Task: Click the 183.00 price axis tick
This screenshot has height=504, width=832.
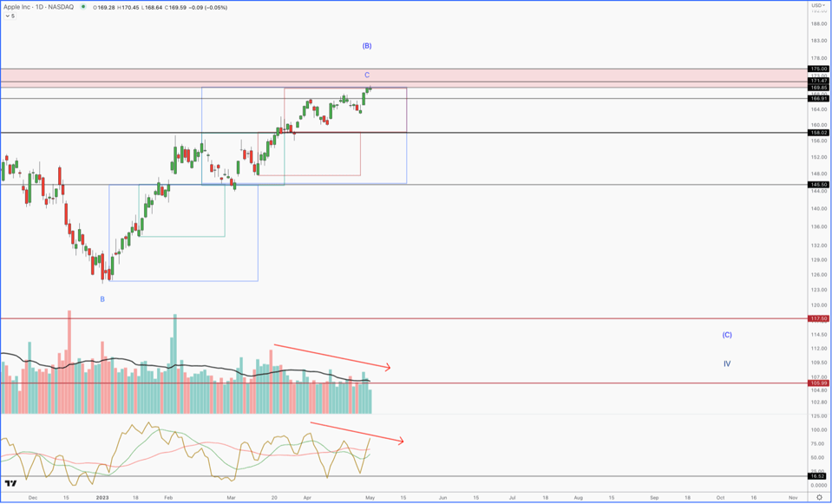Action: pyautogui.click(x=818, y=41)
